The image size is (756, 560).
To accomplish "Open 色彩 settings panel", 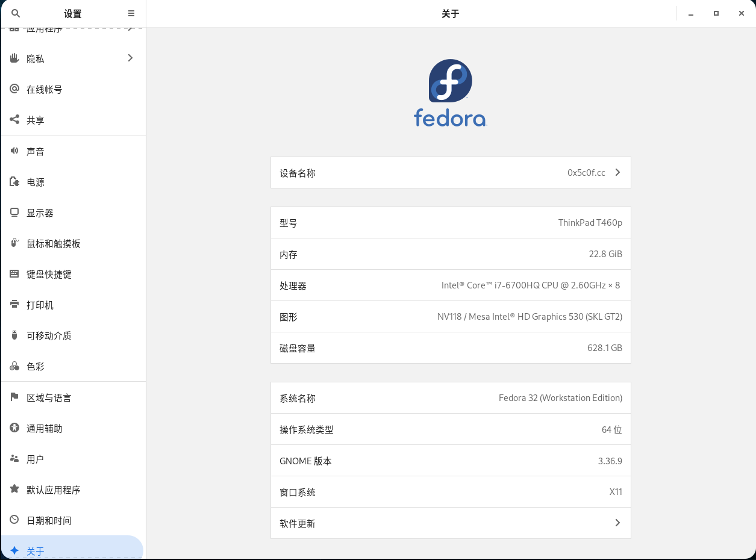I will 73,366.
